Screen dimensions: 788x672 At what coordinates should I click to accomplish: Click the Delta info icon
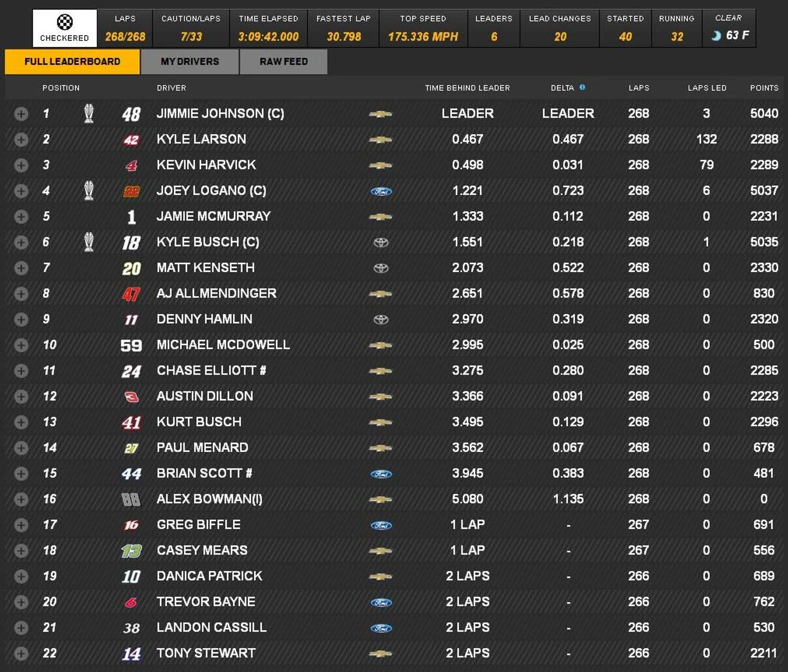click(582, 87)
